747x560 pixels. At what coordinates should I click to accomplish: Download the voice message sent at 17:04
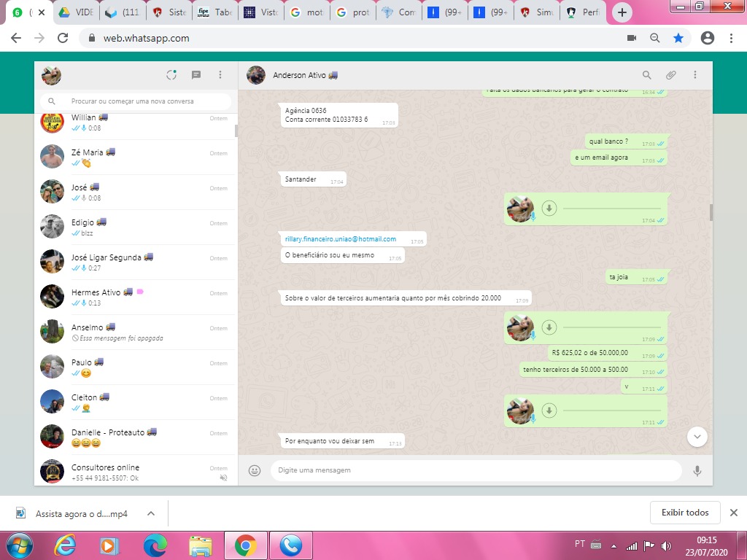pos(549,209)
